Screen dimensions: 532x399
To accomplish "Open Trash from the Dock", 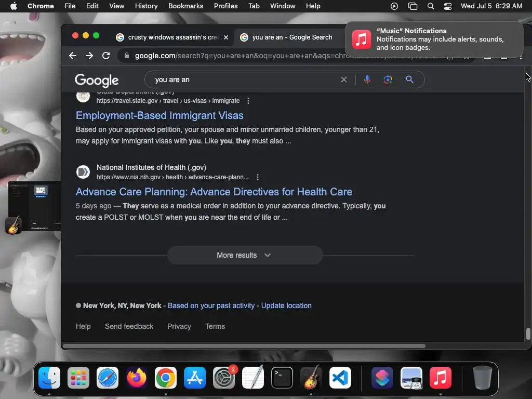I will [483, 378].
